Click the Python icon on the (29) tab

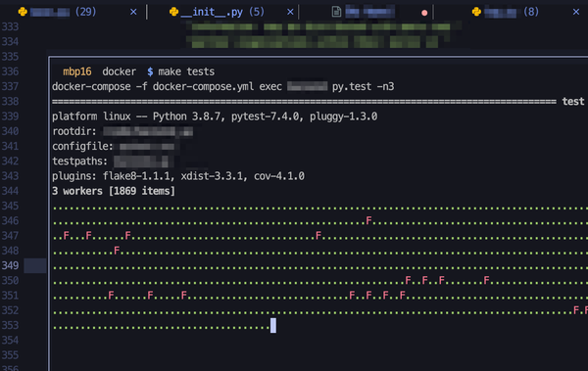[23, 12]
